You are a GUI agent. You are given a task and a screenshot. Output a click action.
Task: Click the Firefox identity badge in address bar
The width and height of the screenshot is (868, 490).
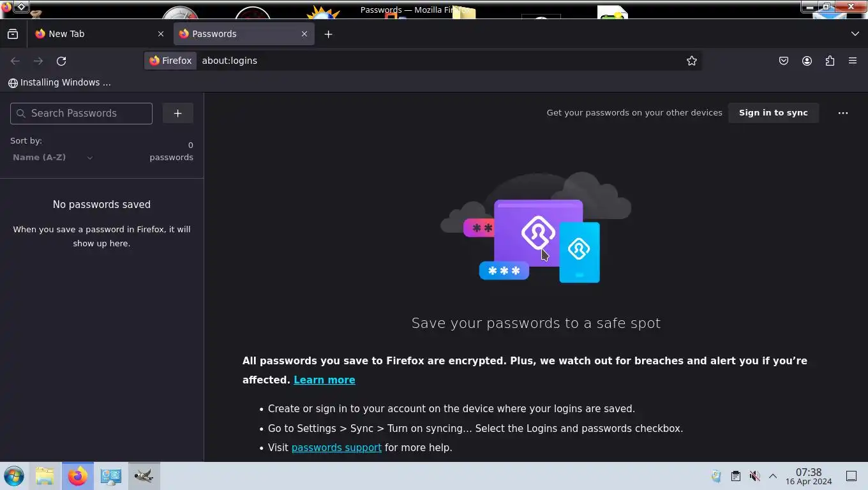(170, 61)
